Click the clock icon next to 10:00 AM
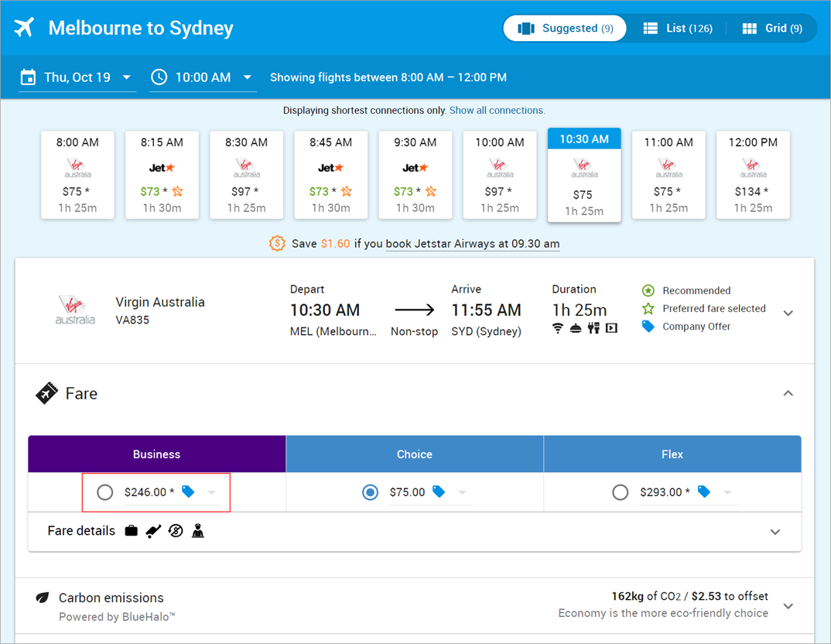 [159, 77]
